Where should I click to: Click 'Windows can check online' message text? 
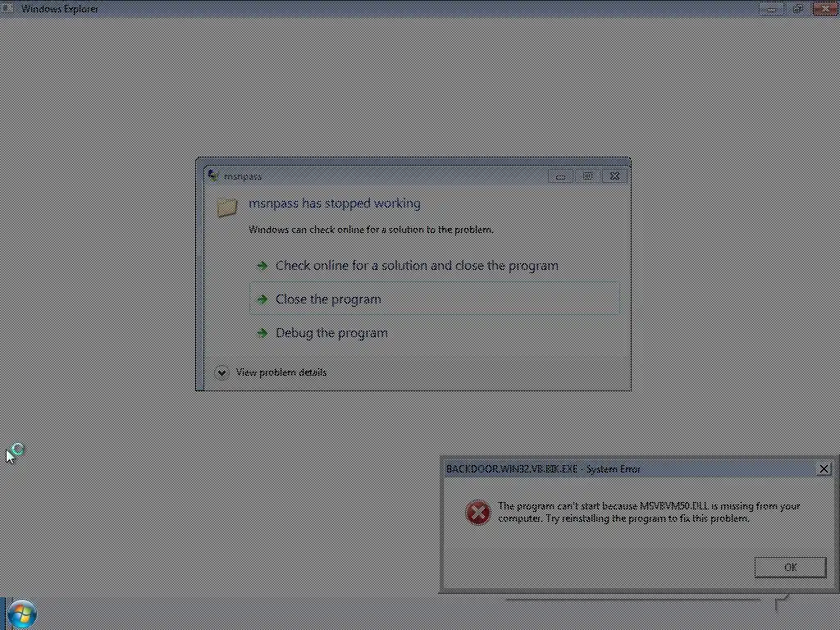[x=371, y=230]
